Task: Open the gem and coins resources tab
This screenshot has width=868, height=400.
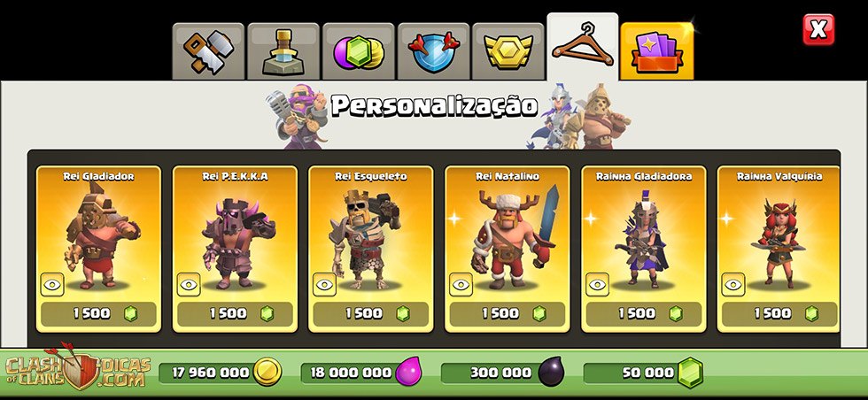Action: (359, 51)
